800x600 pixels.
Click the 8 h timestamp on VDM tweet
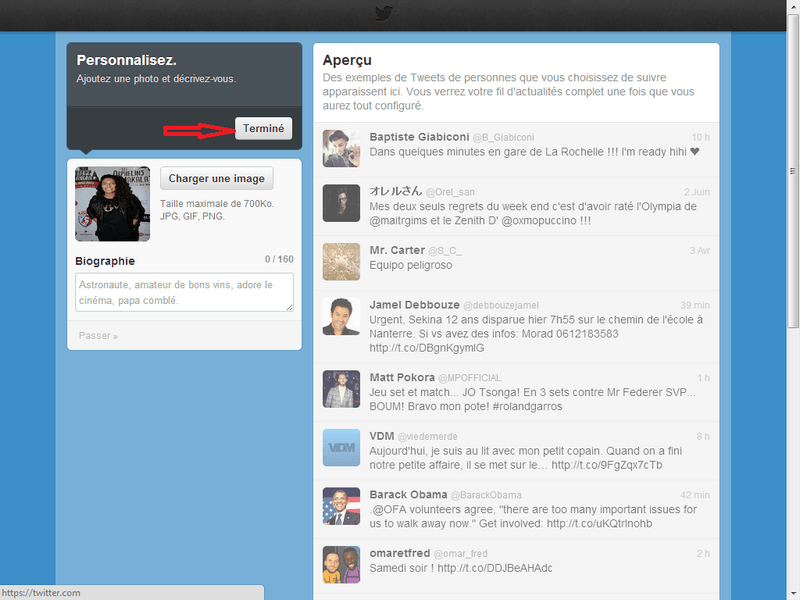click(x=703, y=436)
